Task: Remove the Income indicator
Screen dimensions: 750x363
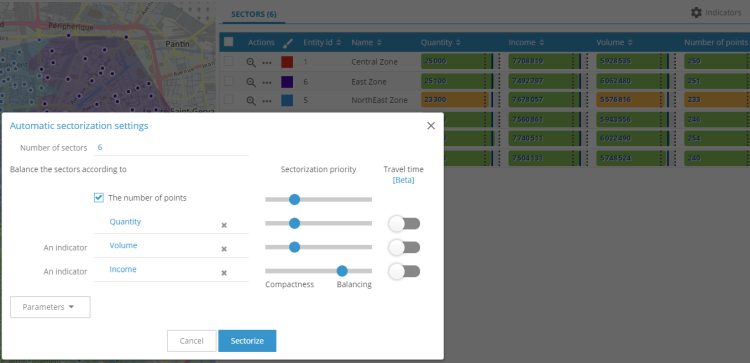Action: point(224,273)
